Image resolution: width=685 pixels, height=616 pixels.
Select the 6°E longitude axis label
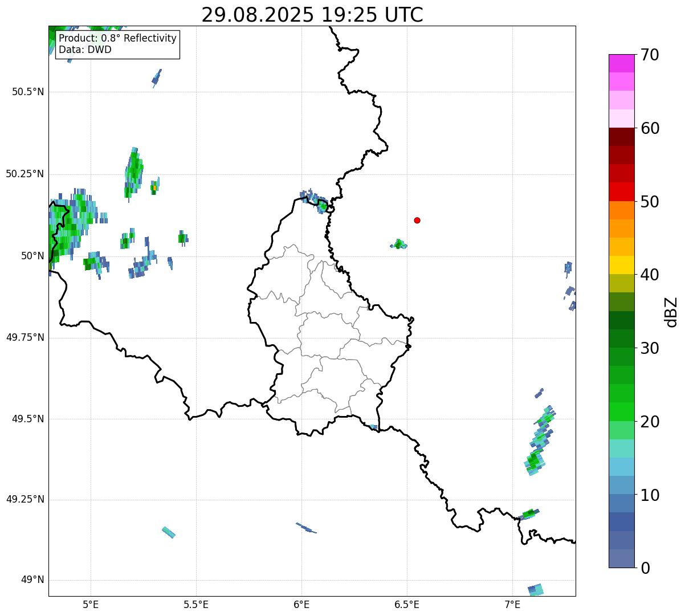click(301, 604)
